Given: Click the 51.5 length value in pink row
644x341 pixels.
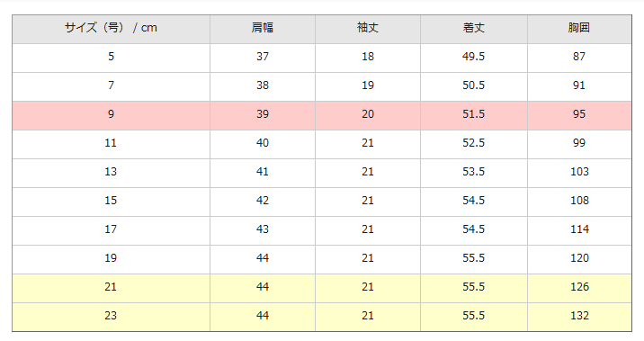Looking at the screenshot, I should tap(473, 115).
